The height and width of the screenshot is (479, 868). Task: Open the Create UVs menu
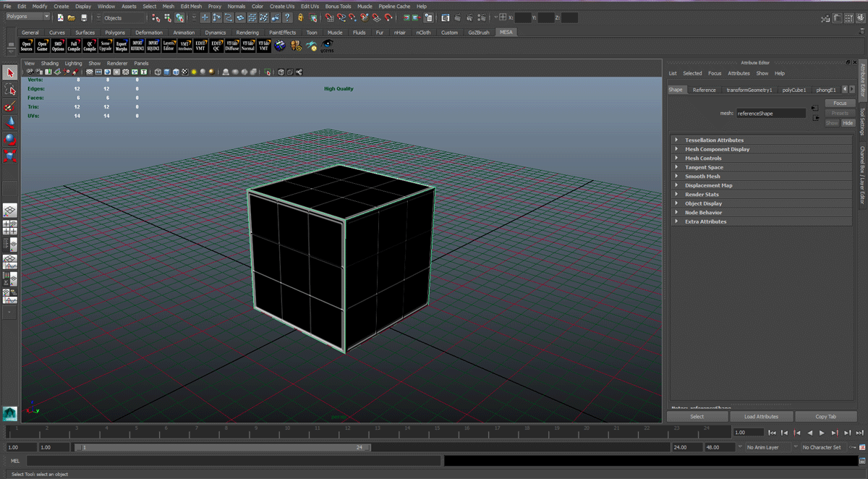click(x=282, y=6)
